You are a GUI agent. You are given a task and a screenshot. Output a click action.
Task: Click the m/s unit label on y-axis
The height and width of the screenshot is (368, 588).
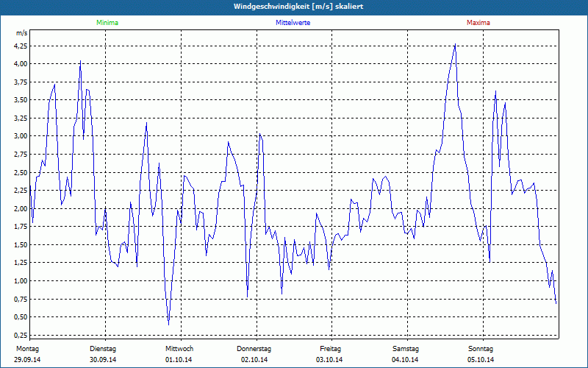(x=22, y=33)
